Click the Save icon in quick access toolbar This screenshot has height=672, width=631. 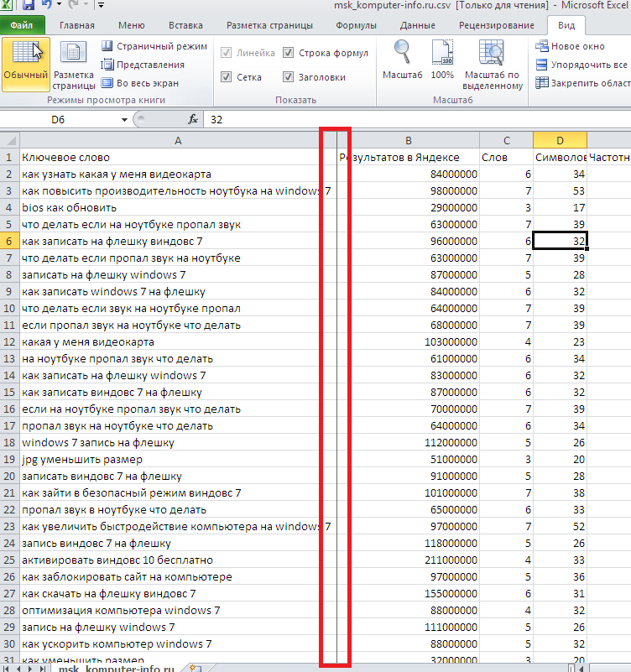coord(29,5)
